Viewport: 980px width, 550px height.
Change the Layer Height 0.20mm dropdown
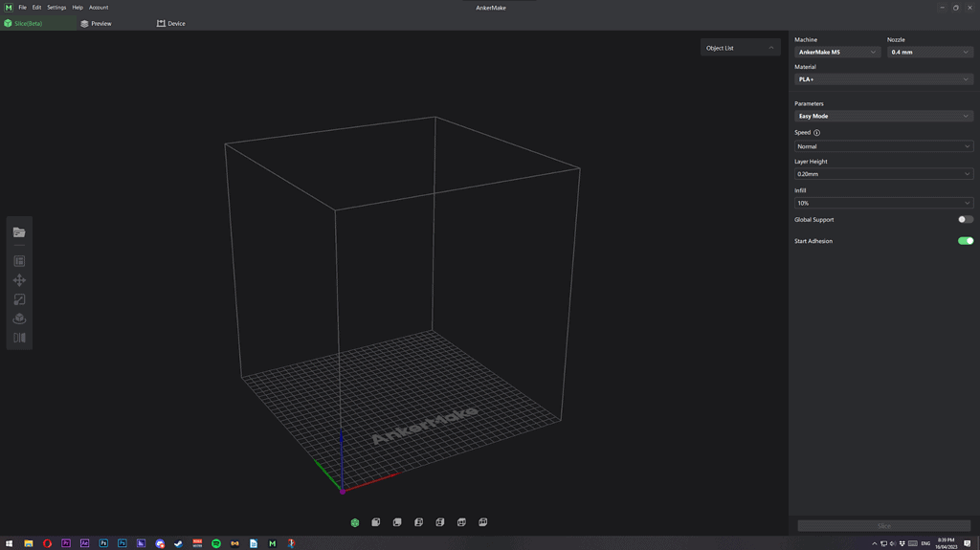883,174
